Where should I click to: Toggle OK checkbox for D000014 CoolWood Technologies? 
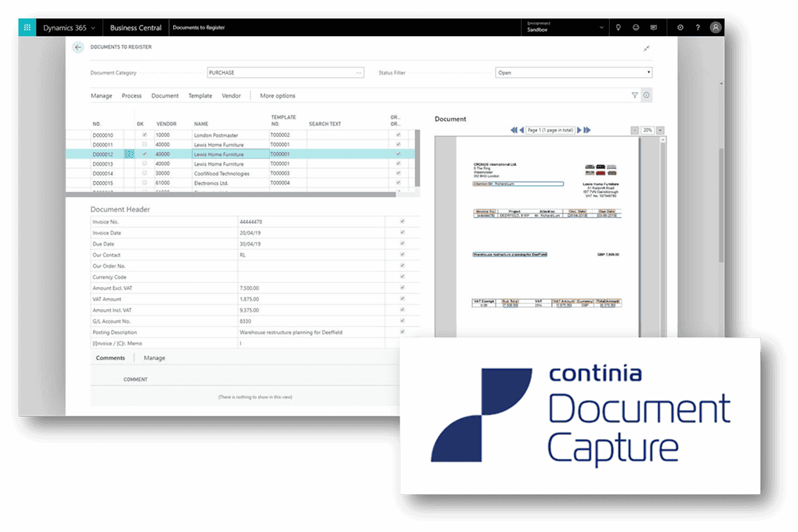click(x=144, y=173)
